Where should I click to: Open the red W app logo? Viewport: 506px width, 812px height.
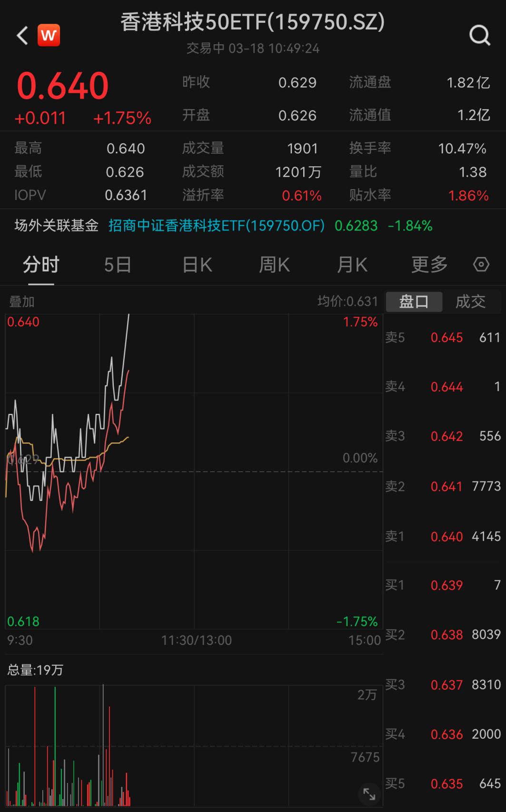(49, 35)
